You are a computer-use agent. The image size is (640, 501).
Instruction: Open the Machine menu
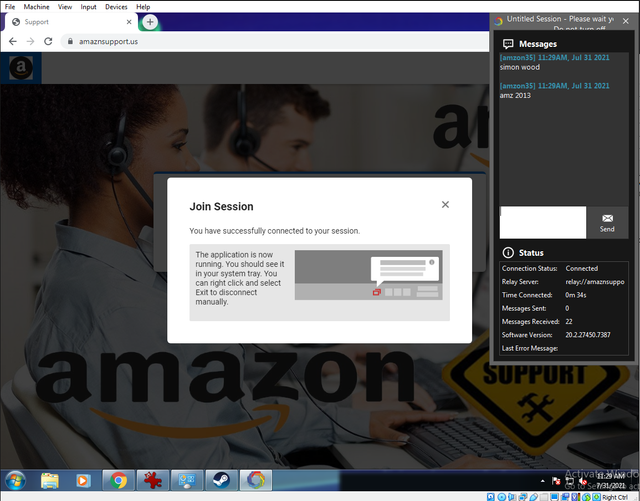(x=36, y=7)
